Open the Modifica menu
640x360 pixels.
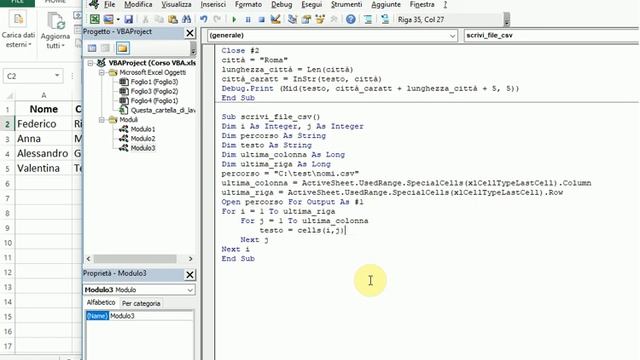(138, 4)
